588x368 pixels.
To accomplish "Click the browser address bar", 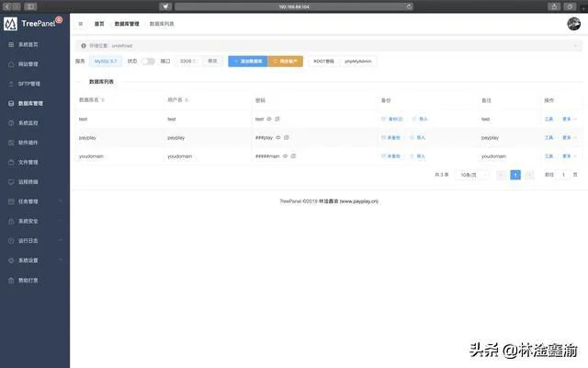I will click(294, 6).
